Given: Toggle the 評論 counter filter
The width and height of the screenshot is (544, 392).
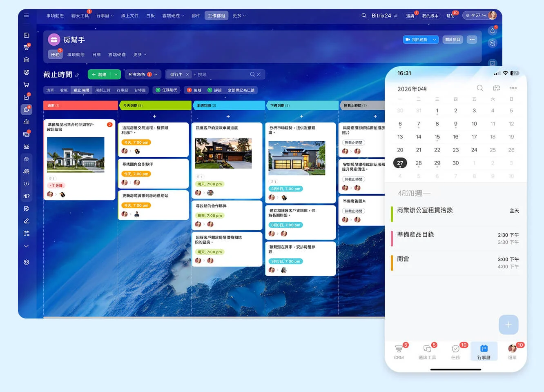Looking at the screenshot, I should pos(214,90).
